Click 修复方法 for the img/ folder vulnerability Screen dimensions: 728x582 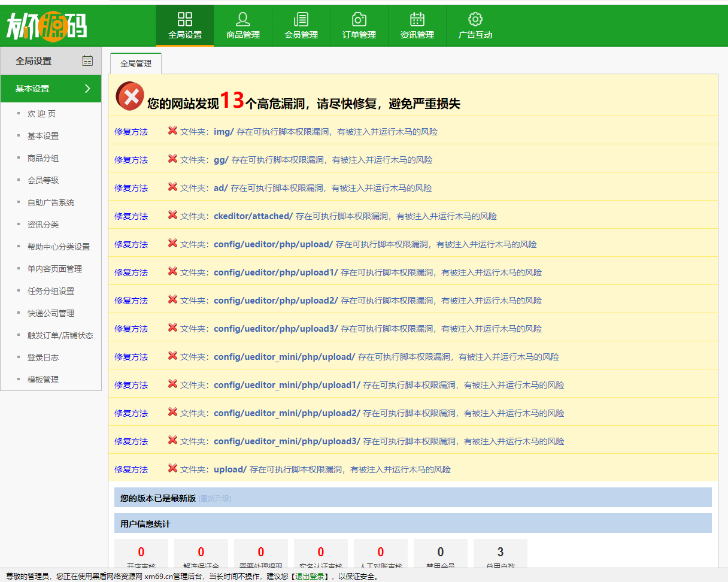tap(131, 131)
